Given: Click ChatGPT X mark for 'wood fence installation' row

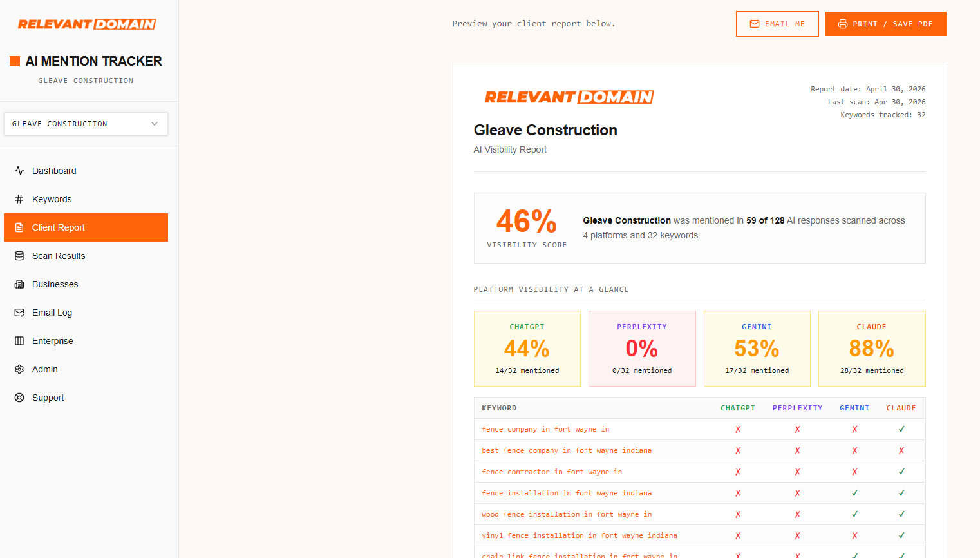Looking at the screenshot, I should click(738, 514).
